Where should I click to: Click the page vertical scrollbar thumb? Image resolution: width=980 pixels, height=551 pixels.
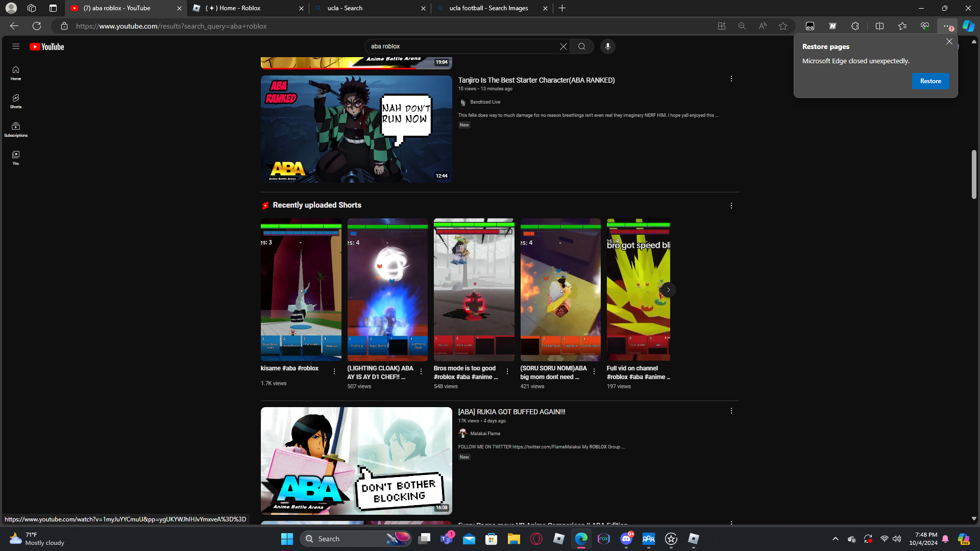pyautogui.click(x=974, y=174)
